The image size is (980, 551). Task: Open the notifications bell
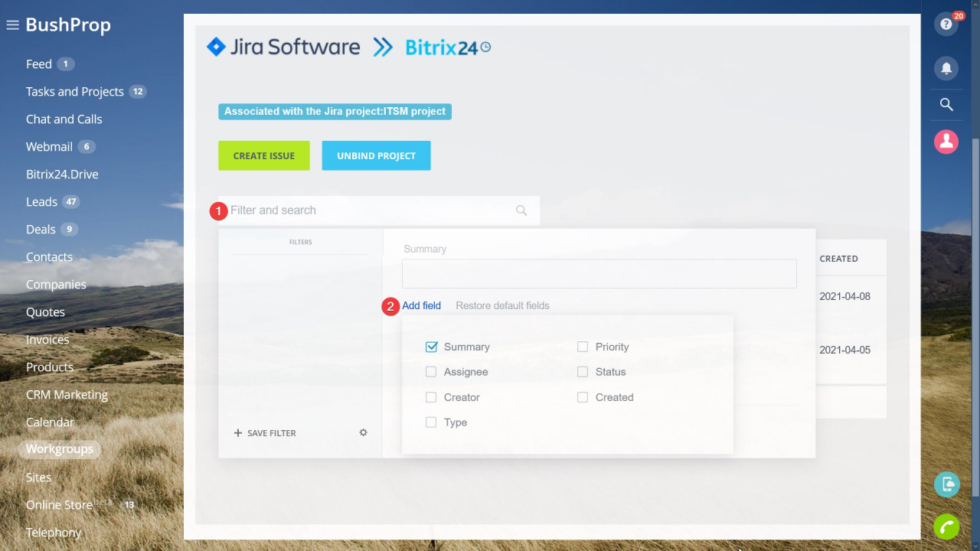[946, 68]
